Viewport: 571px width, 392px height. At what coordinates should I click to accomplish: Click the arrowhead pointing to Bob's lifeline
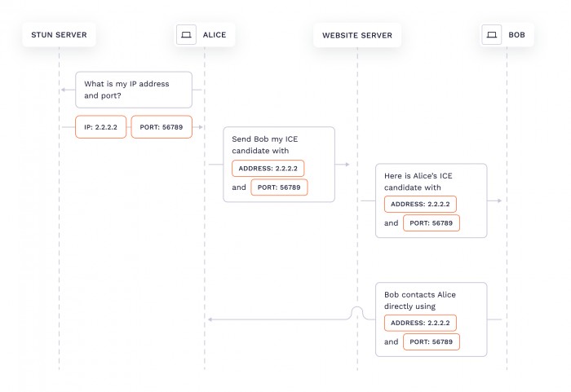click(498, 200)
